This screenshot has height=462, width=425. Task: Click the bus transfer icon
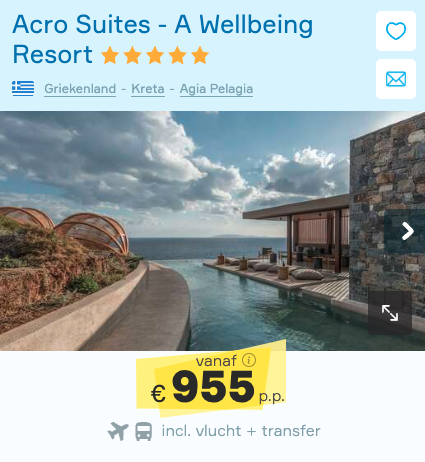pos(144,431)
